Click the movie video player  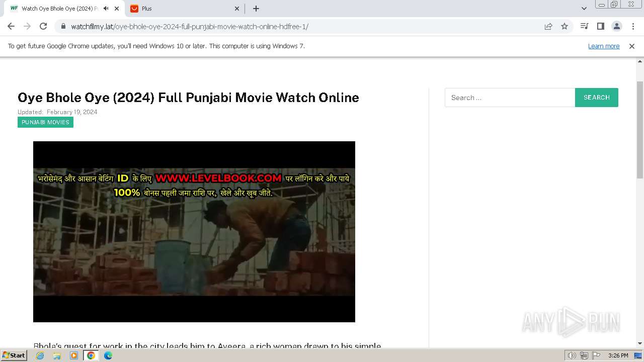pos(194,232)
